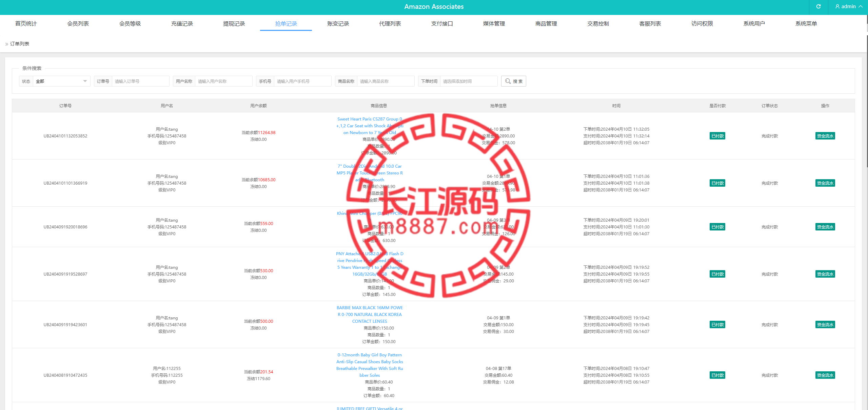Viewport: 868px width, 410px height.
Task: Click the 订单号 column header
Action: pyautogui.click(x=65, y=106)
